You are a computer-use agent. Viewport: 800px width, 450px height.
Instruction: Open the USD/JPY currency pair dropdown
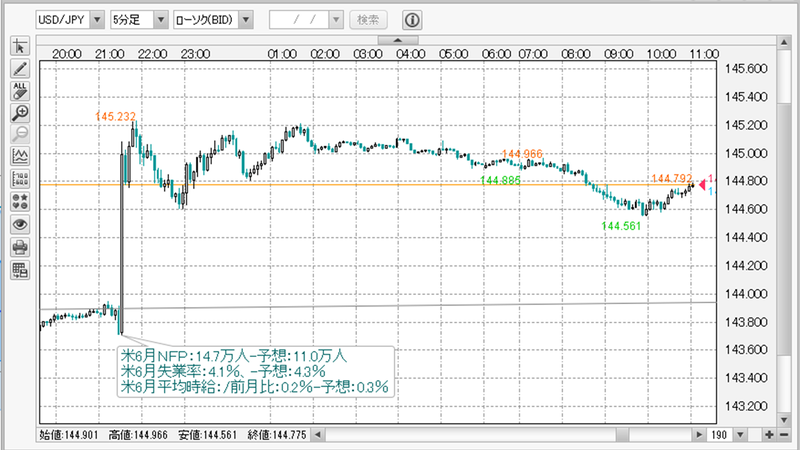(97, 20)
